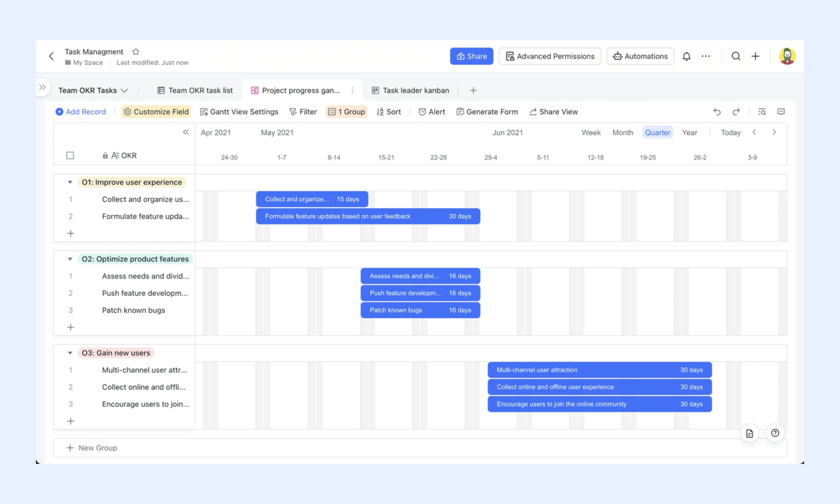This screenshot has width=840, height=504.
Task: Select the Multi-channel user attraction gantt bar
Action: (x=600, y=370)
